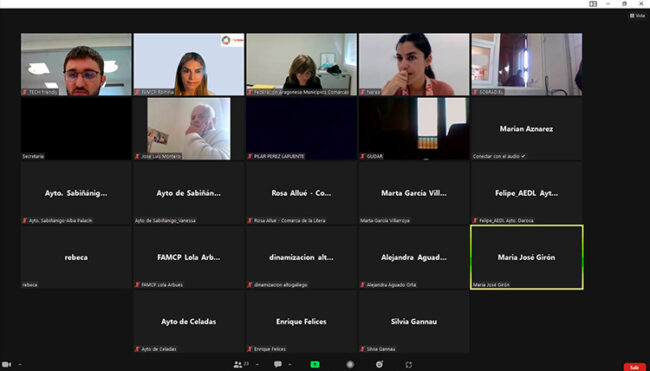Viewport: 650px width, 371px height.
Task: Select the José Luis Montero video tile
Action: [x=189, y=129]
